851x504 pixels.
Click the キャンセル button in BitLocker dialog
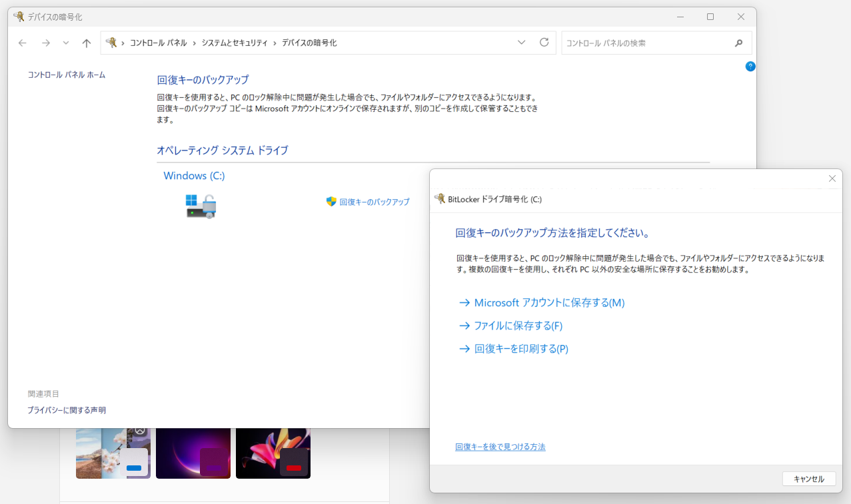tap(809, 479)
